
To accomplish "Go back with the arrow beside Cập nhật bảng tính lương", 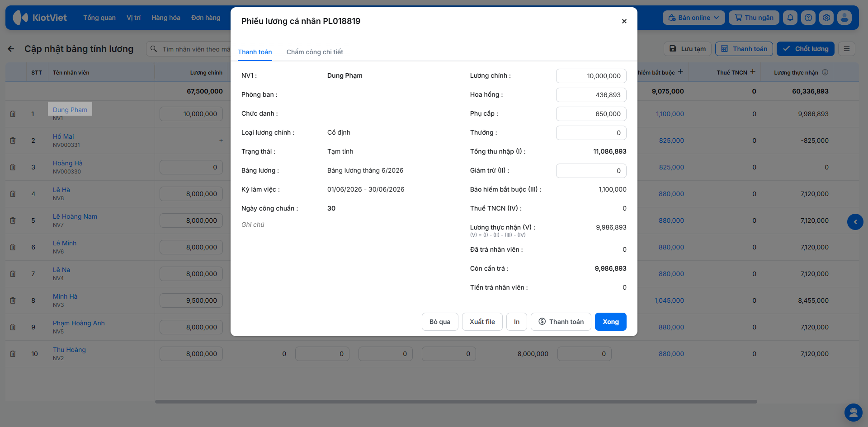I will [x=11, y=49].
